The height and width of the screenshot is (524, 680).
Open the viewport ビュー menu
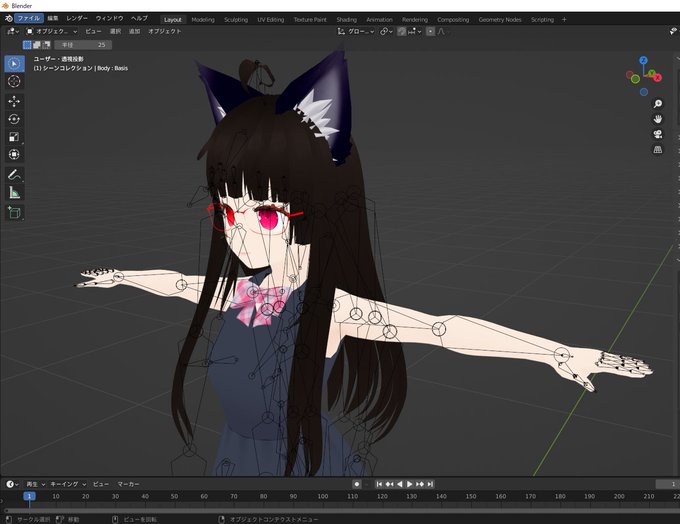pyautogui.click(x=93, y=31)
